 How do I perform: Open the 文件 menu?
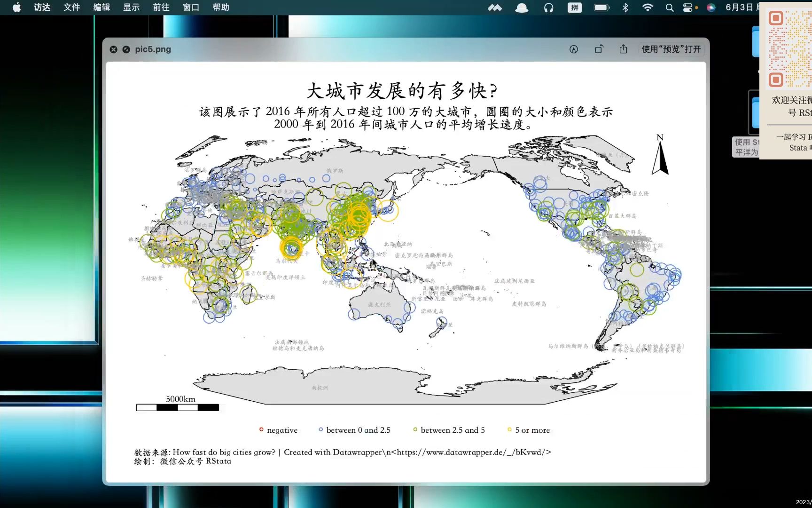point(71,8)
